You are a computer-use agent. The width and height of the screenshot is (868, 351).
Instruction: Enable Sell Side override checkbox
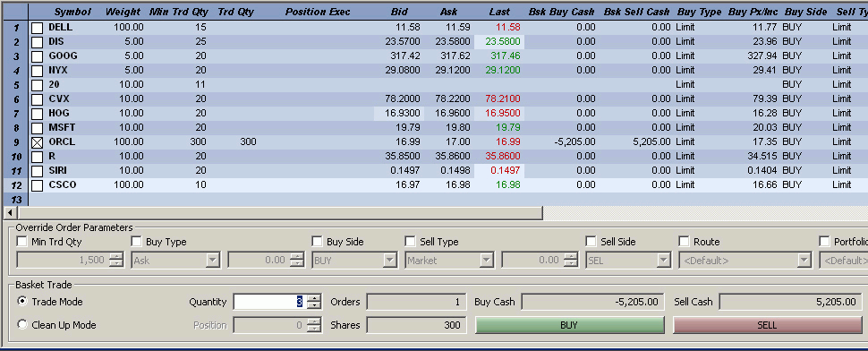pos(591,242)
